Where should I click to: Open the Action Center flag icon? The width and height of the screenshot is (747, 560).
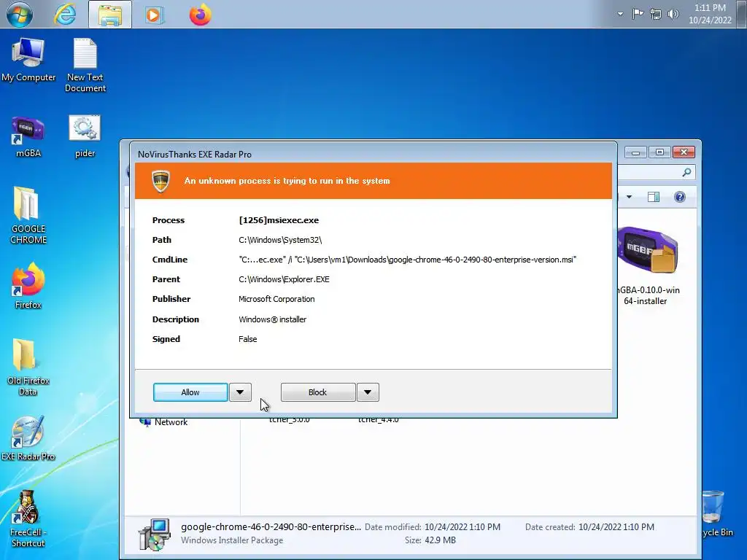tap(638, 14)
